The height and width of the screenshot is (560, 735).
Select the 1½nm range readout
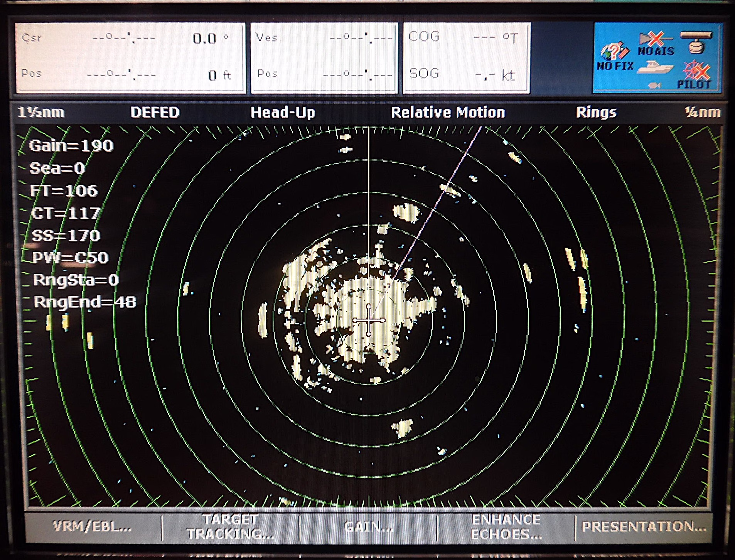41,113
